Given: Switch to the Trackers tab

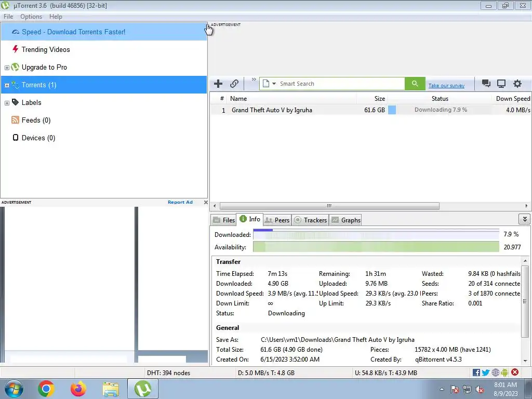Looking at the screenshot, I should pos(310,220).
